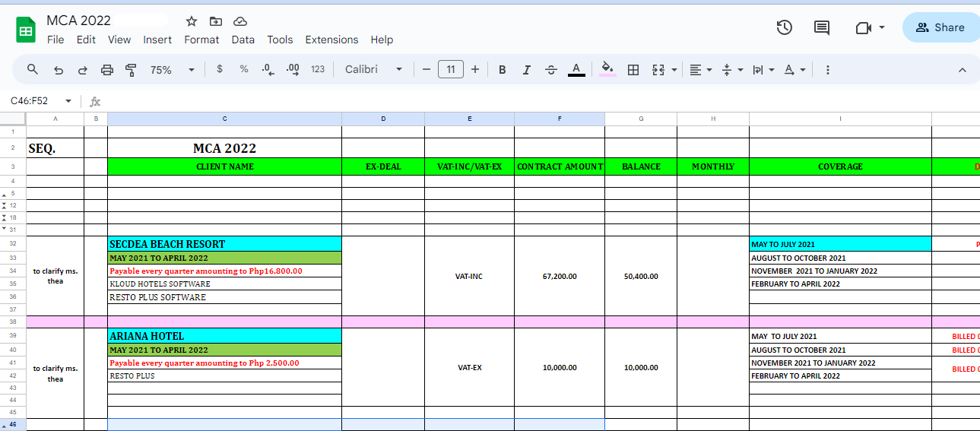Toggle bold formatting
980x431 pixels.
[x=503, y=69]
